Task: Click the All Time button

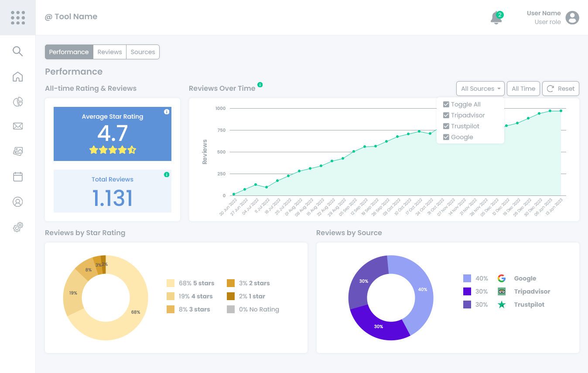Action: coord(523,89)
